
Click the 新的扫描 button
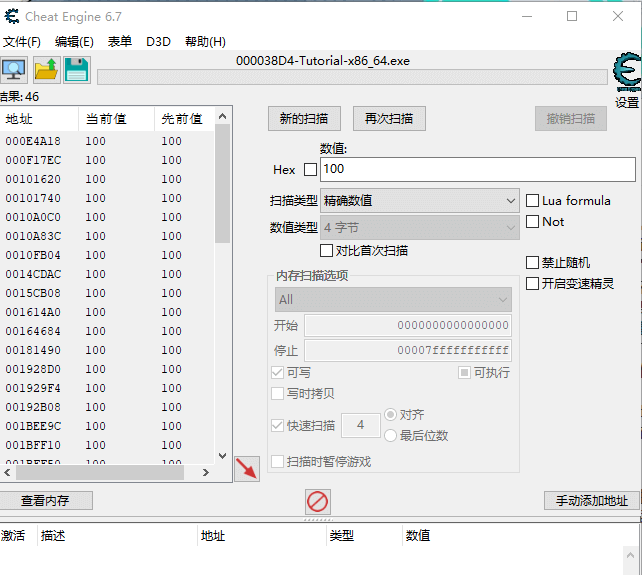coord(304,119)
